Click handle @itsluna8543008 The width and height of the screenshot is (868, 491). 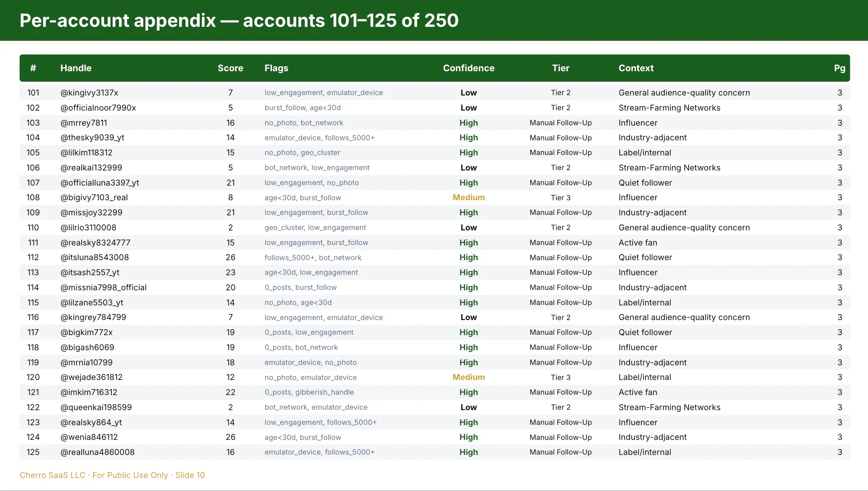[95, 257]
